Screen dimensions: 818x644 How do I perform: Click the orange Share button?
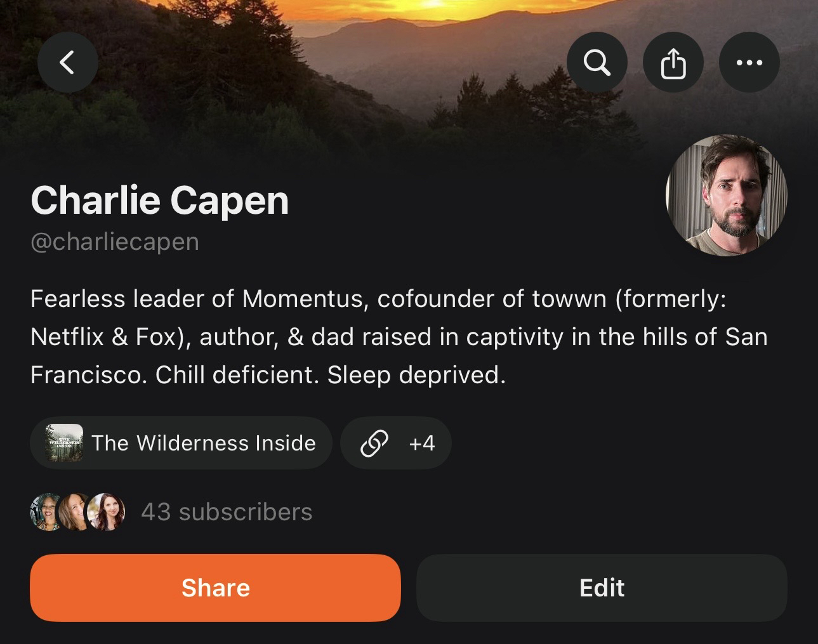click(215, 588)
